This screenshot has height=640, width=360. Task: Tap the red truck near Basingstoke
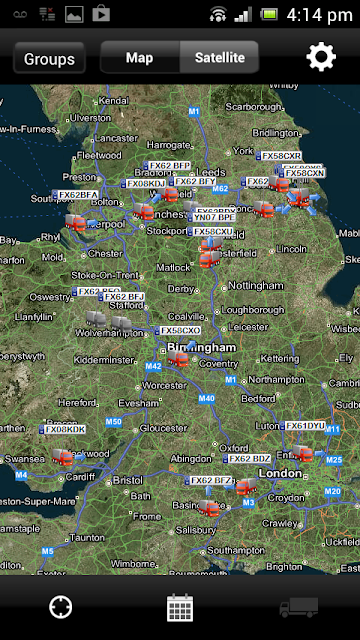coord(209,508)
